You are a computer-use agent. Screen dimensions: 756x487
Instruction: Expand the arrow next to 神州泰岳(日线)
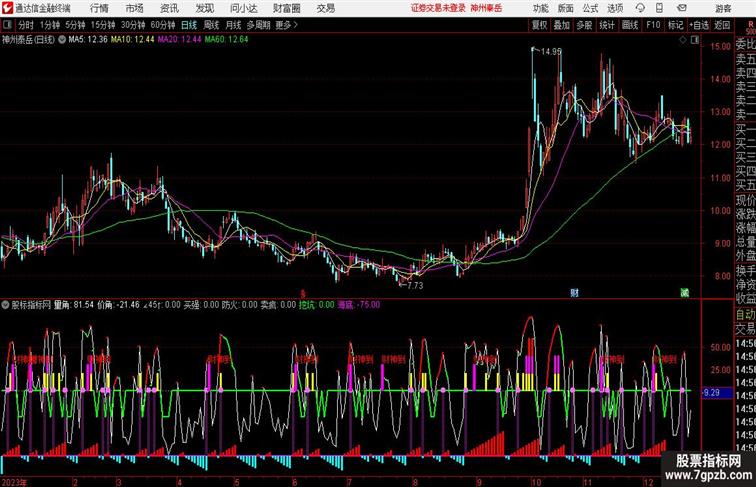coord(62,40)
